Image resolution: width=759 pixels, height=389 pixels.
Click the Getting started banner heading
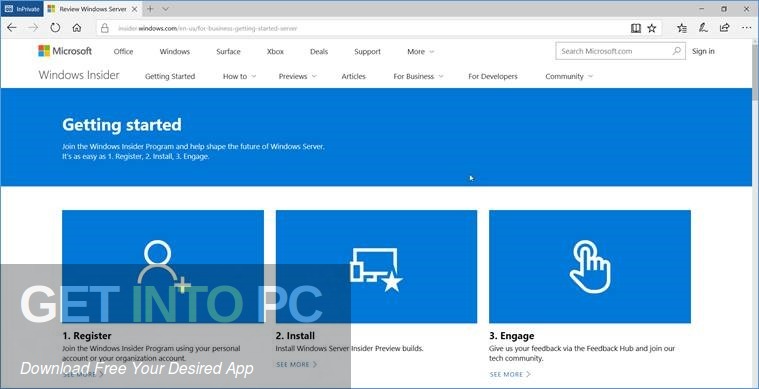(x=121, y=124)
